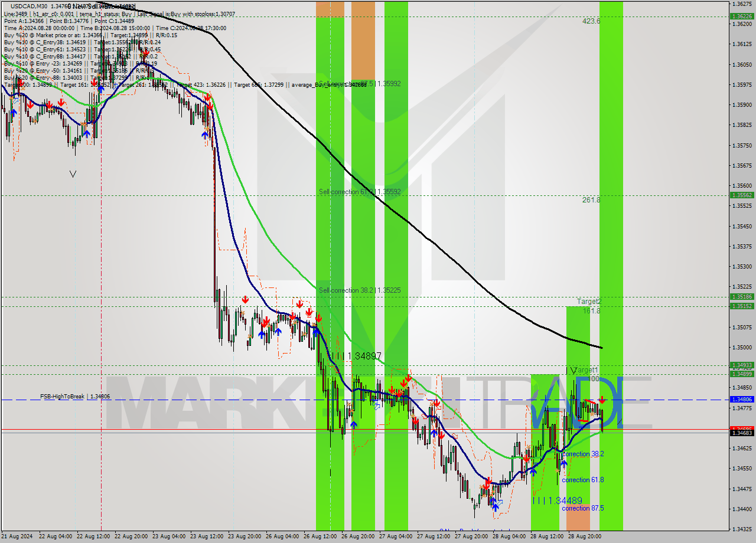756x543 pixels.
Task: Click 'FSB-HighToBreak | 1.34806' label
Action: tap(75, 397)
